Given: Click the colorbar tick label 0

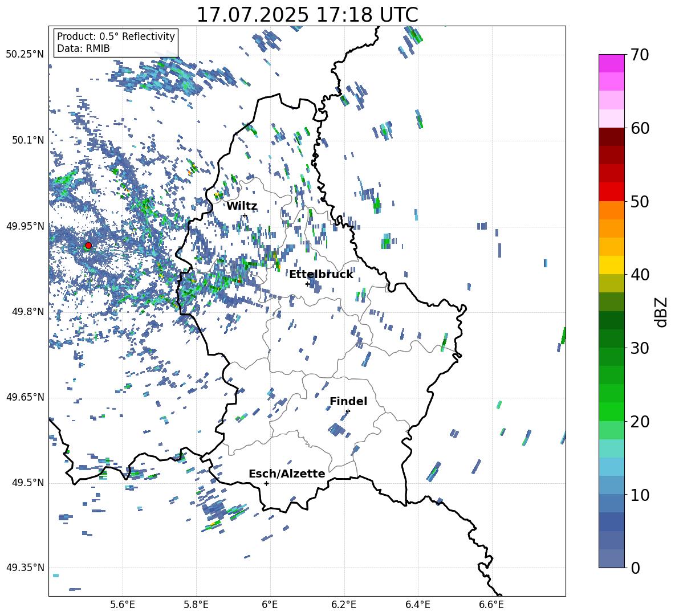Looking at the screenshot, I should tap(636, 568).
